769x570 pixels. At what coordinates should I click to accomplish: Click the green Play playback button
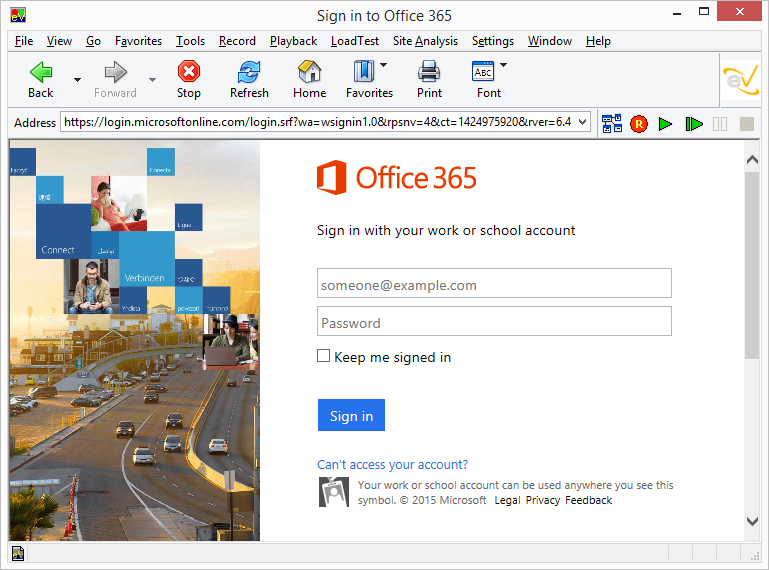coord(666,124)
